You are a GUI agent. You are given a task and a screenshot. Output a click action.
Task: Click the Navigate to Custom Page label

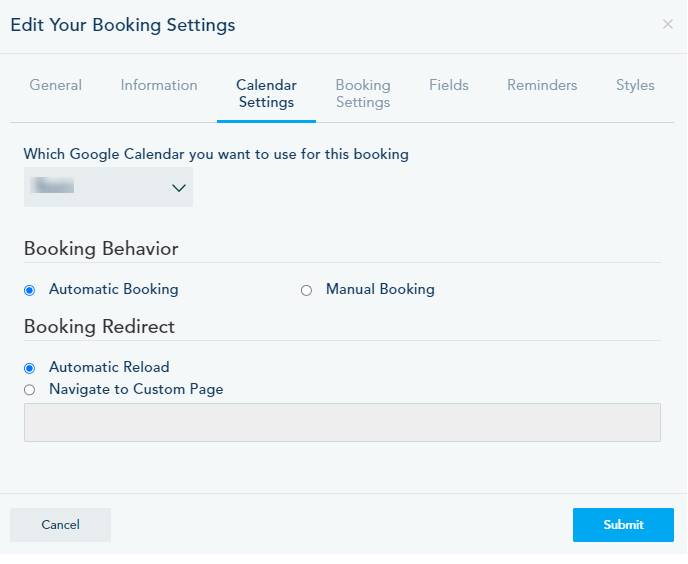click(136, 389)
